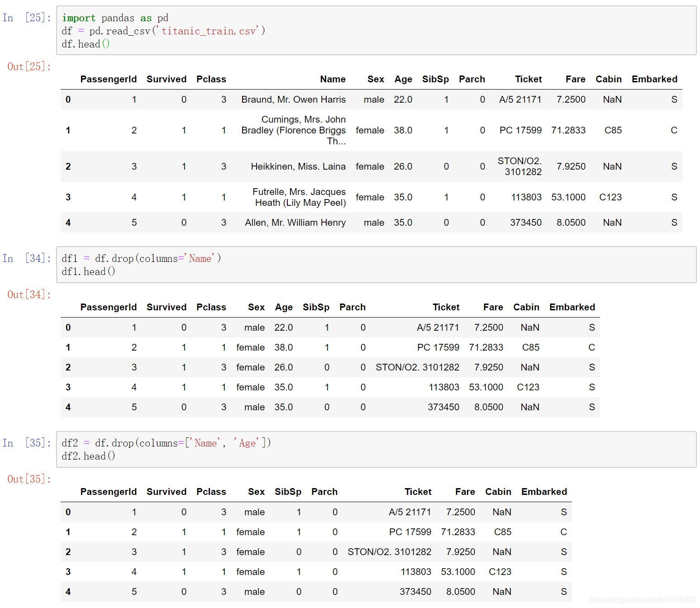Click ticket A/5 21171 in first table
The width and height of the screenshot is (700, 608).
point(520,100)
